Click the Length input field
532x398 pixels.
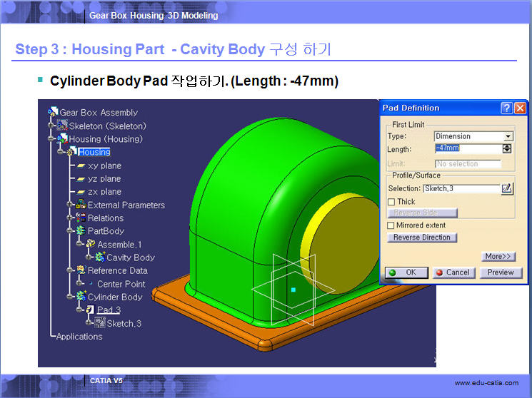point(467,148)
